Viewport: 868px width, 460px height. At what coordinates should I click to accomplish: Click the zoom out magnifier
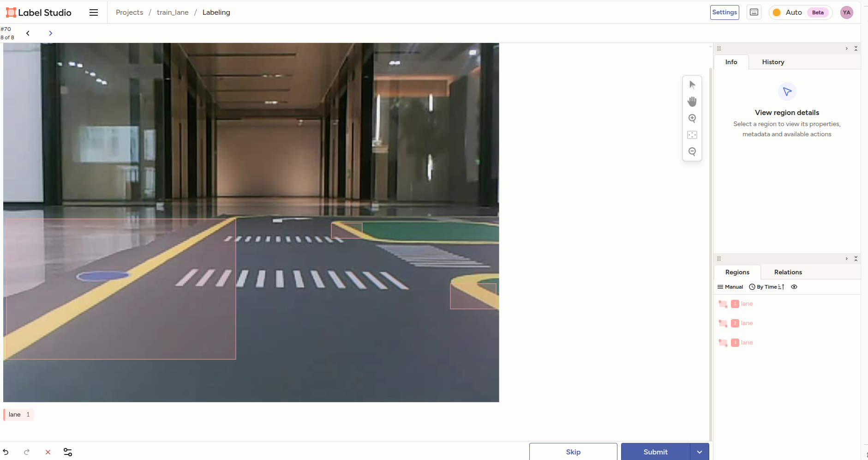point(692,151)
